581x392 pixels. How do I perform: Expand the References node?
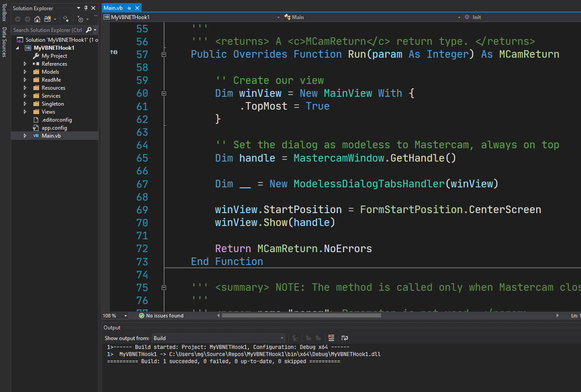click(x=25, y=63)
